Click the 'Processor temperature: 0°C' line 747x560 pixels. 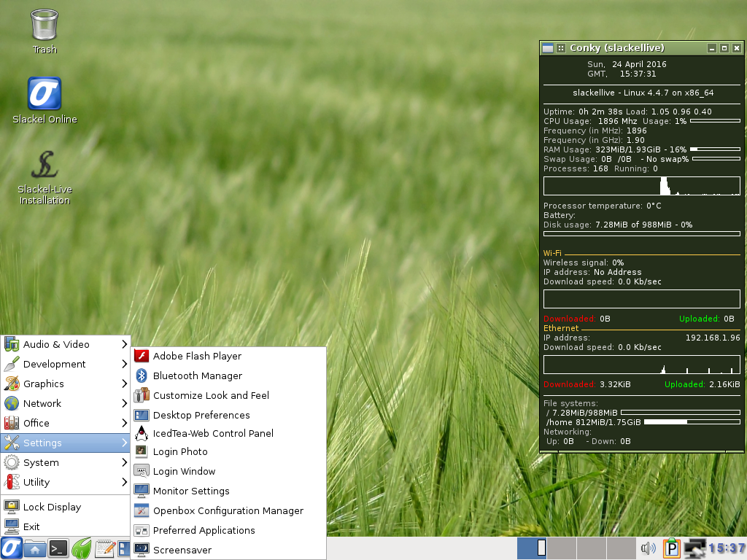[x=602, y=206]
